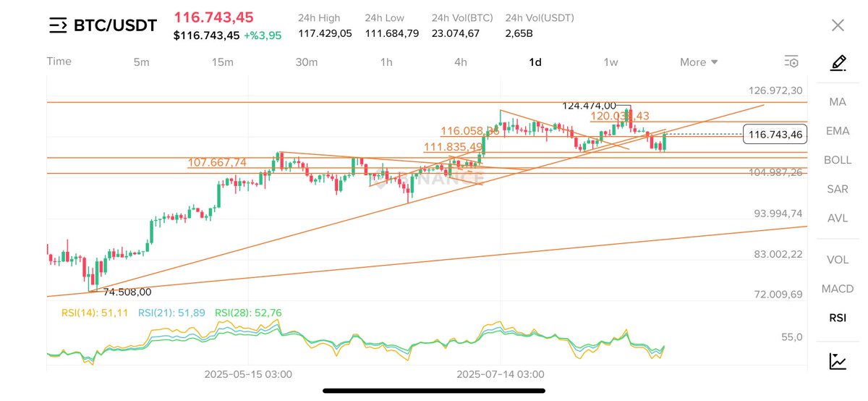Switch to 4h timeframe
This screenshot has width=868, height=401.
click(461, 62)
